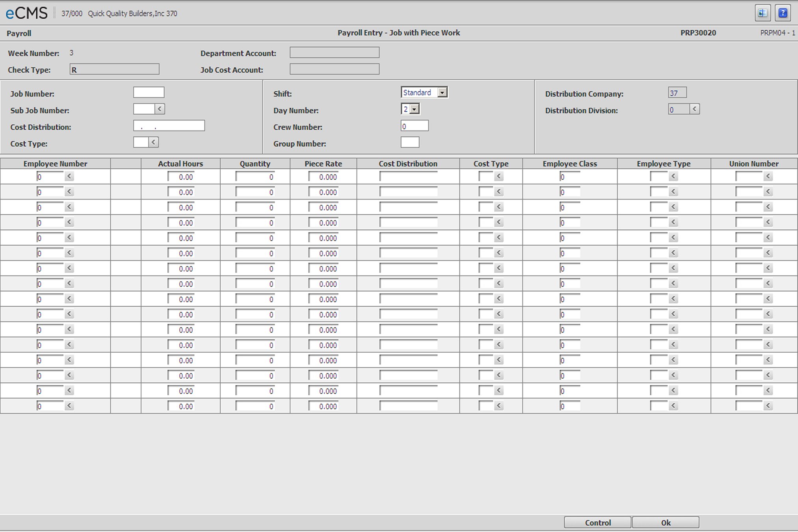Click into the Job Number field

pyautogui.click(x=149, y=93)
